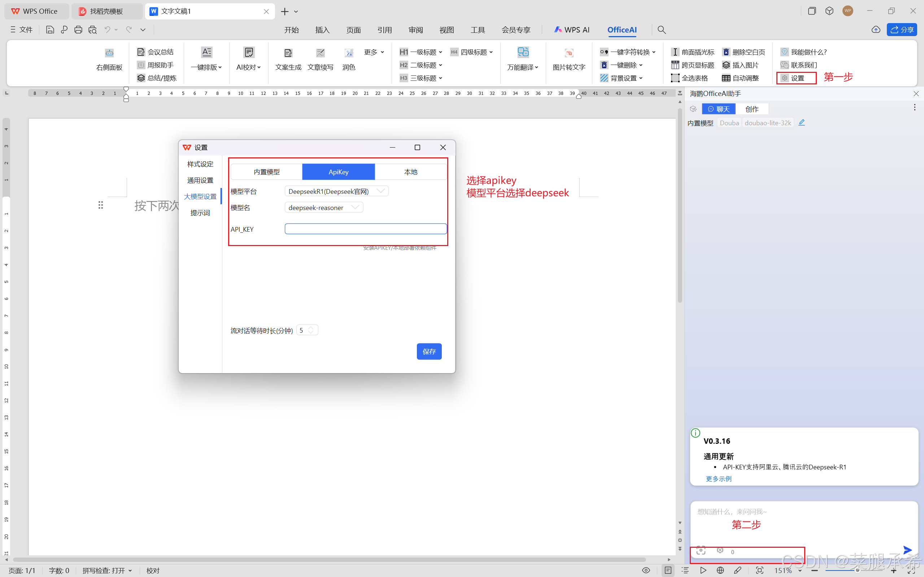Click the gear icon in chat input
924x577 pixels.
pyautogui.click(x=720, y=550)
